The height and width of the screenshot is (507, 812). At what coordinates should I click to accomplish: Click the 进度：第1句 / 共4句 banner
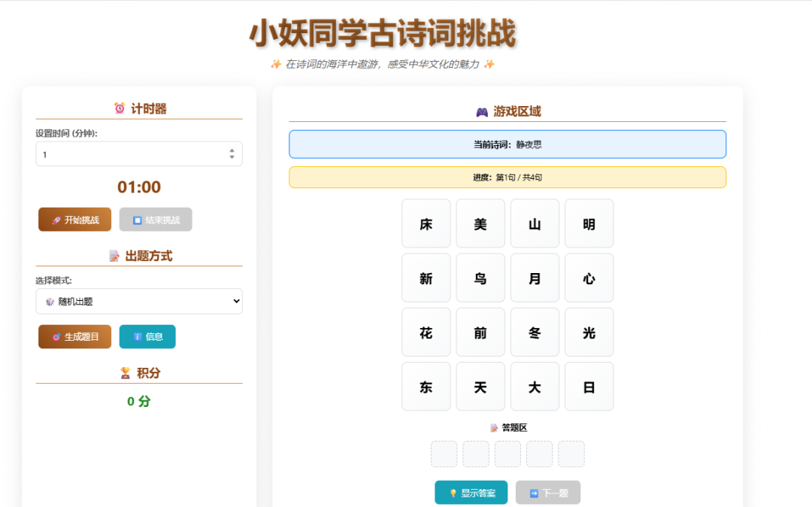click(x=507, y=177)
